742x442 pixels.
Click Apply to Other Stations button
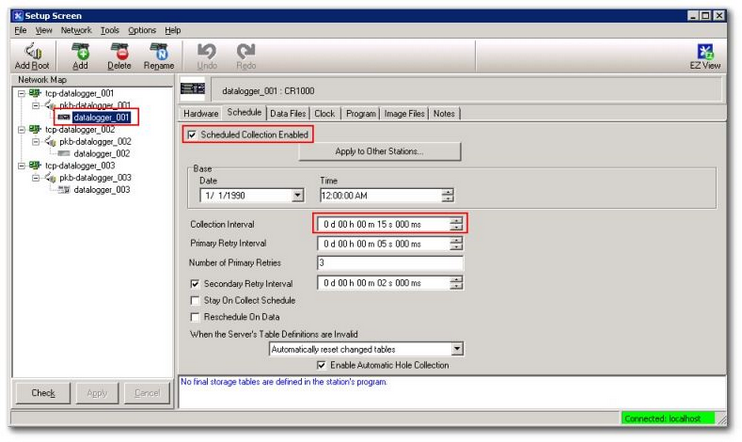tap(378, 152)
